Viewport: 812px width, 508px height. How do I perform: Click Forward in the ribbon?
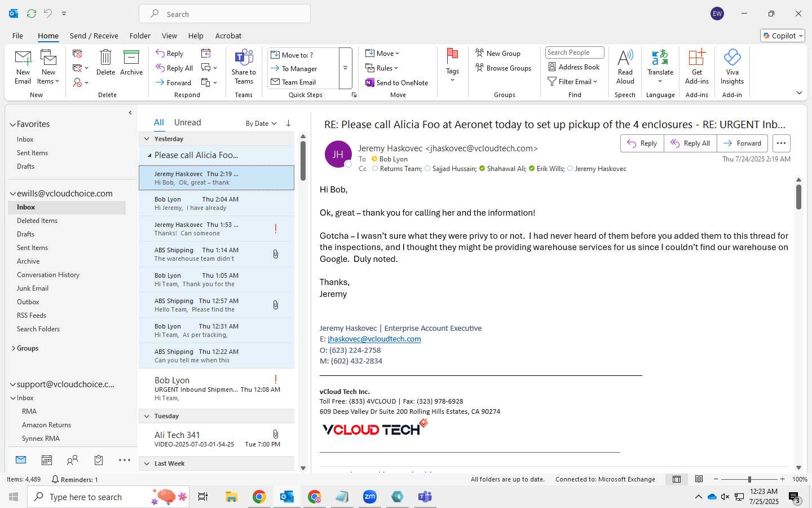174,82
